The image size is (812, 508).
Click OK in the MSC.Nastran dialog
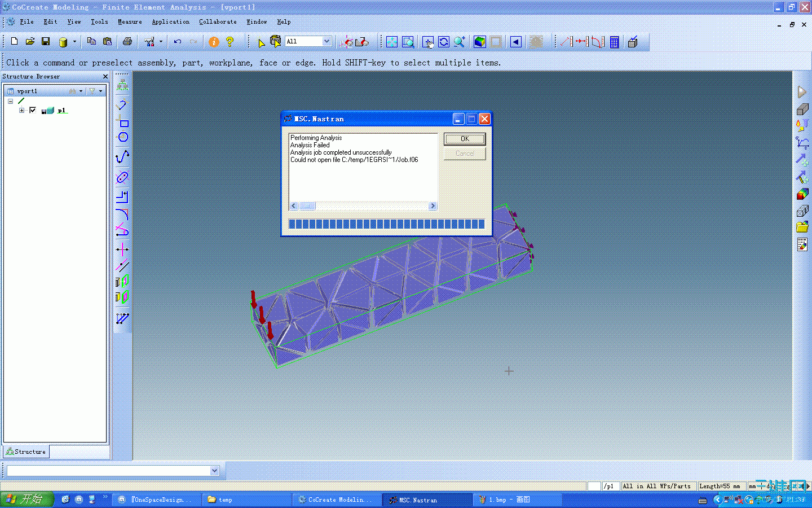click(465, 139)
